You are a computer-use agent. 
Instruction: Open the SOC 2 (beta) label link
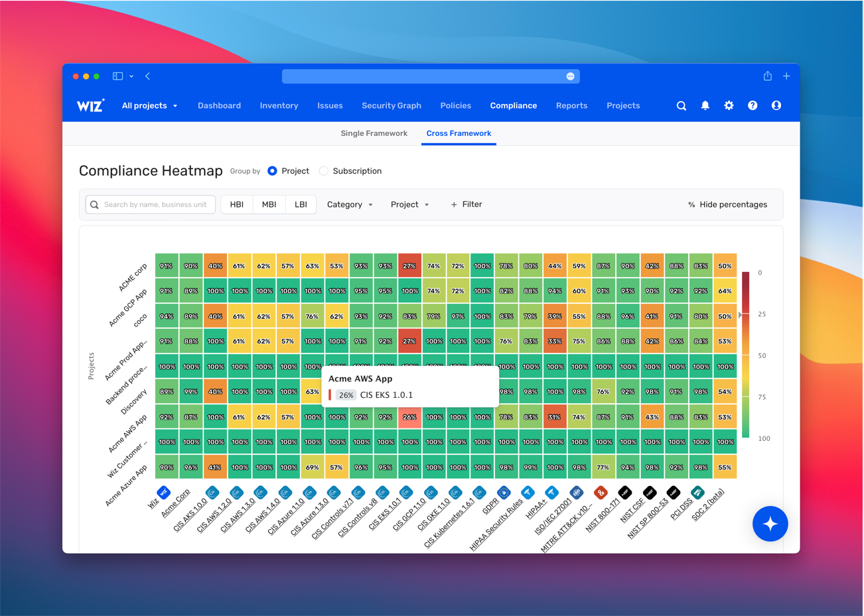708,505
